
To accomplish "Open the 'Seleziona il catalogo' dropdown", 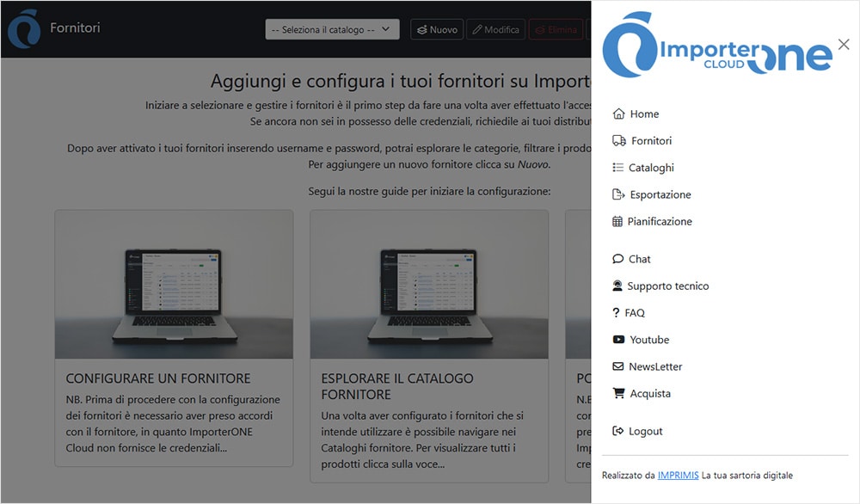I will pos(332,29).
